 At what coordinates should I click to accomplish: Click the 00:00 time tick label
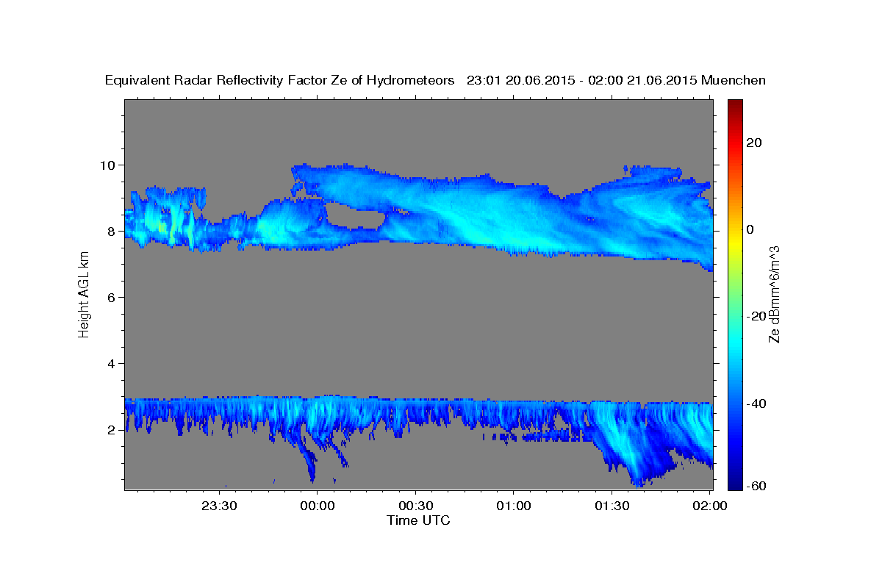pos(318,506)
